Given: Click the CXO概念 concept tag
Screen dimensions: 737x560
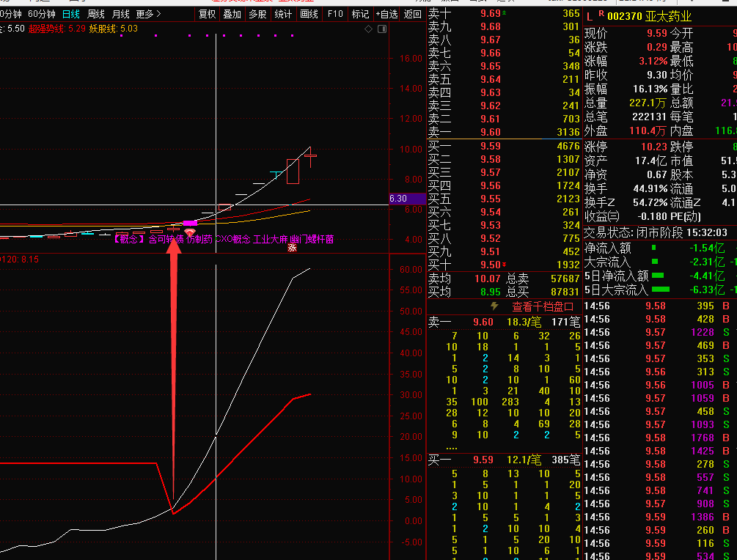Looking at the screenshot, I should (x=233, y=239).
